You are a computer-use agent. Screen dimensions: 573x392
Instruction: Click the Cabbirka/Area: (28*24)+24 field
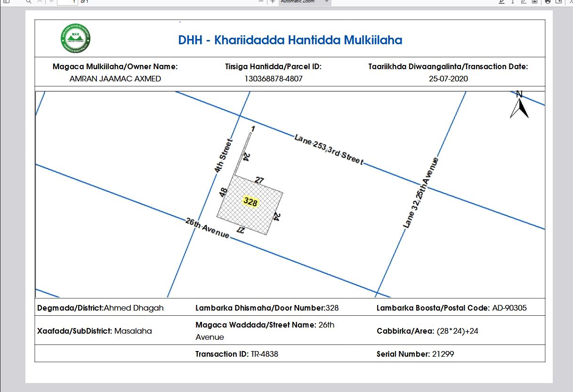point(428,331)
